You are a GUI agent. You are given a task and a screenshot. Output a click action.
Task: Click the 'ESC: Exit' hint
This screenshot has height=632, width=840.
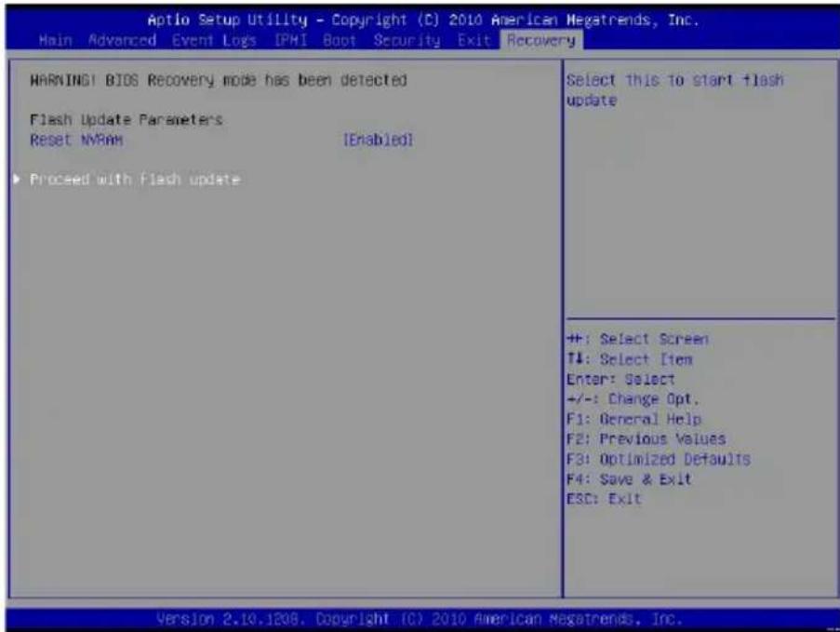[x=604, y=499]
